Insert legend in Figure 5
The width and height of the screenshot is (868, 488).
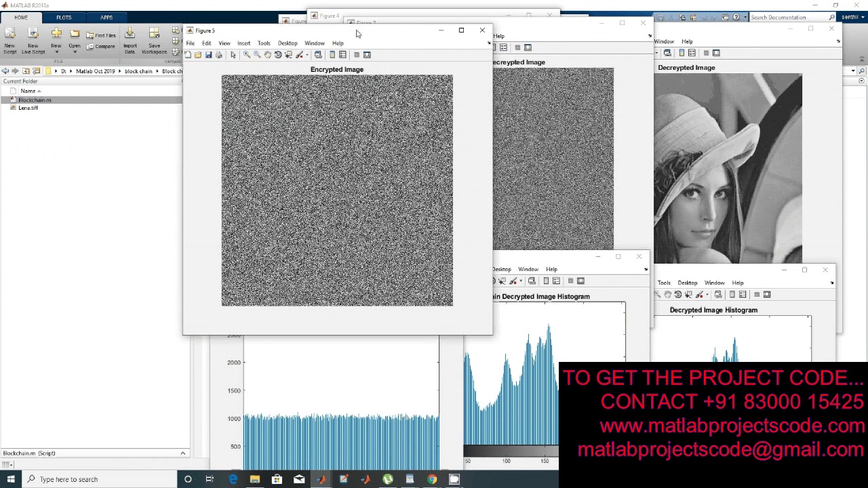(342, 55)
